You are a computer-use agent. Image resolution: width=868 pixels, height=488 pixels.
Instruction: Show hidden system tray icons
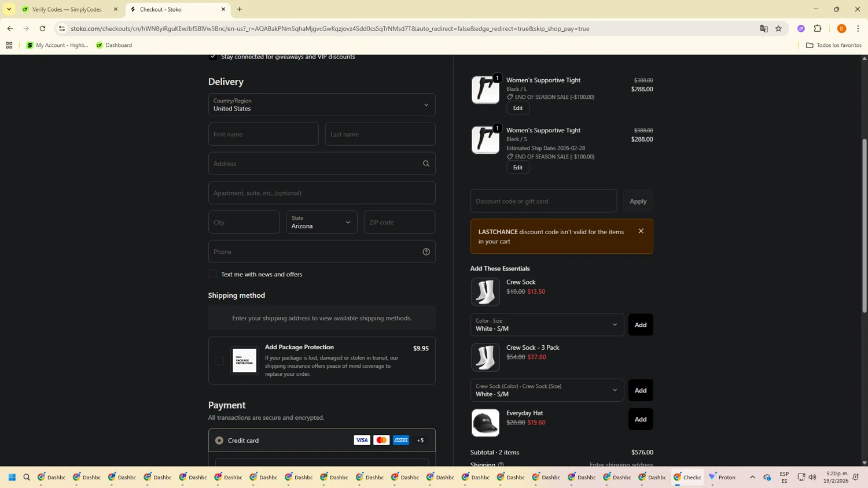752,478
